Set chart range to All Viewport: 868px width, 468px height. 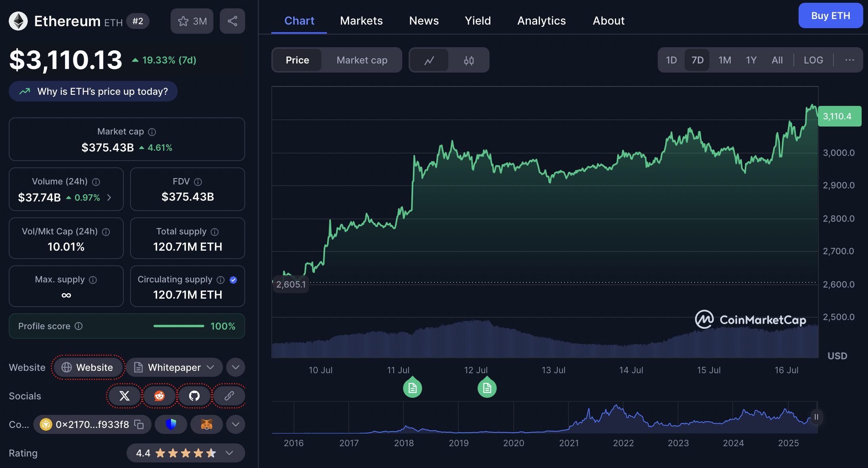[x=777, y=60]
